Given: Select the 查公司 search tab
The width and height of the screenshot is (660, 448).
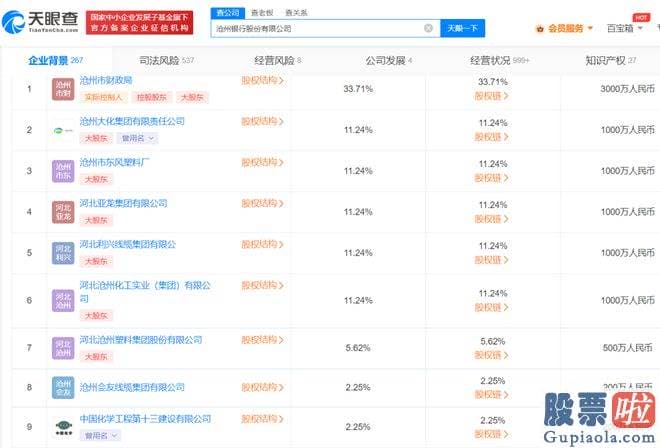Looking at the screenshot, I should (x=228, y=13).
